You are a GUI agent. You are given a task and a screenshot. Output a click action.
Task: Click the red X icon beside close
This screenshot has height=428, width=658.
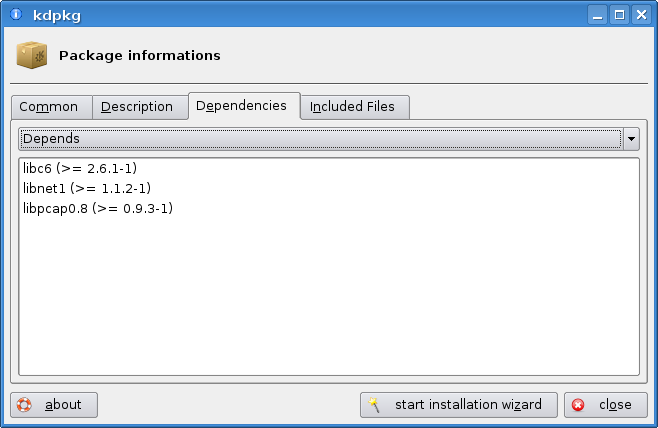[578, 405]
